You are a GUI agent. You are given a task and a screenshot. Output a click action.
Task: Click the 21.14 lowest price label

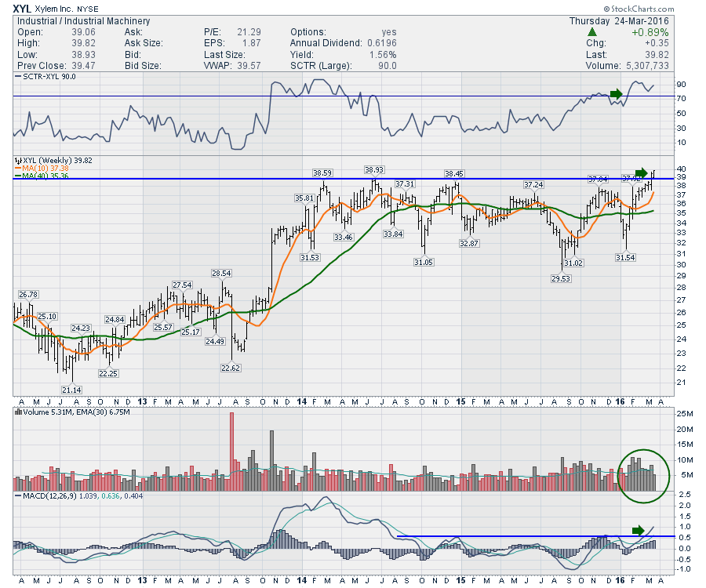(x=72, y=390)
